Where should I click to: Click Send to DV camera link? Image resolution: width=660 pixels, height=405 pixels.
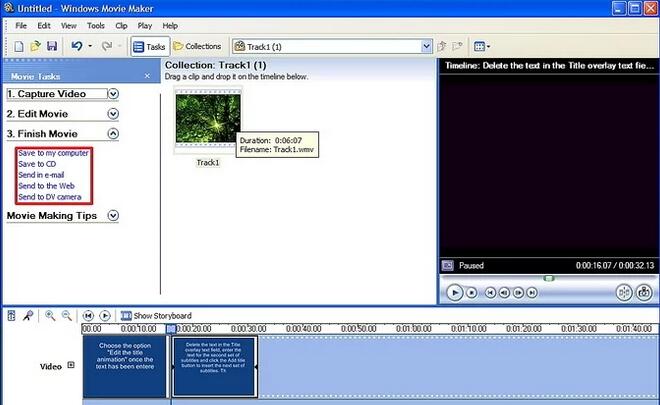click(50, 197)
